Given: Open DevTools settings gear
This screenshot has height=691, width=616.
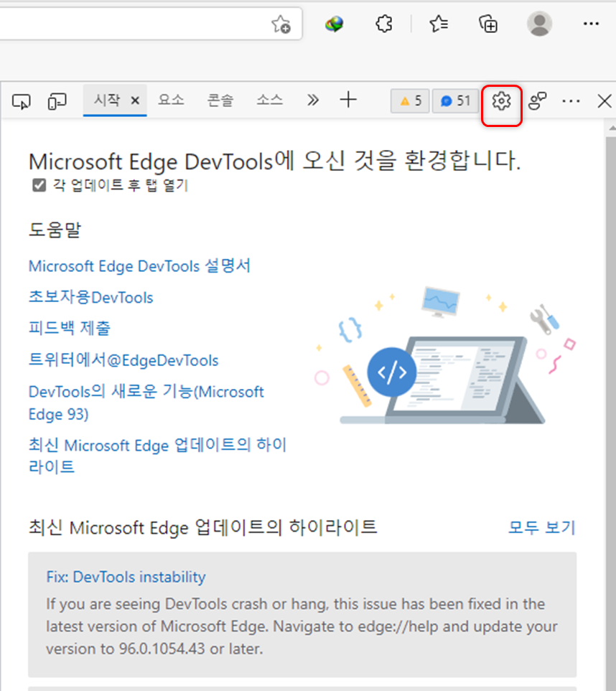Looking at the screenshot, I should (x=501, y=102).
